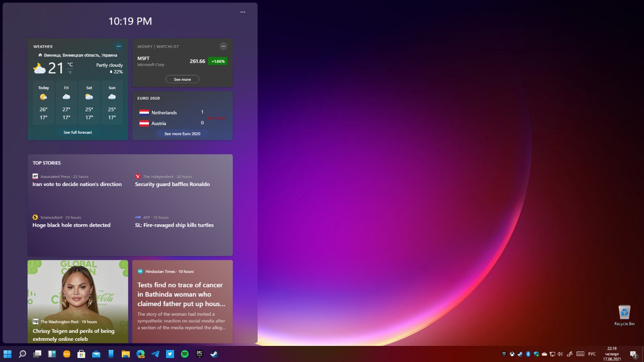The height and width of the screenshot is (362, 644).
Task: Click the Austria team row
Action: [x=172, y=123]
